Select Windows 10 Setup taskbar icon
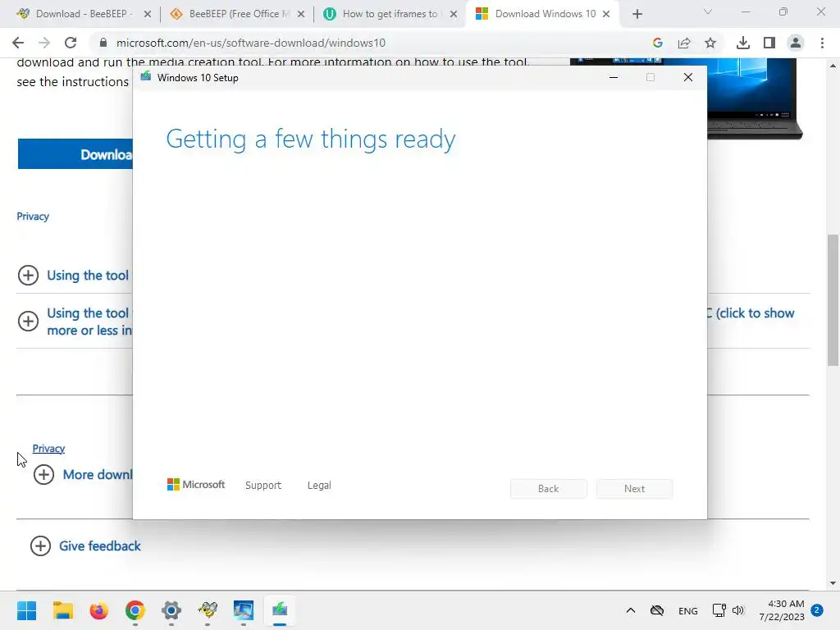The height and width of the screenshot is (630, 840). click(x=280, y=610)
